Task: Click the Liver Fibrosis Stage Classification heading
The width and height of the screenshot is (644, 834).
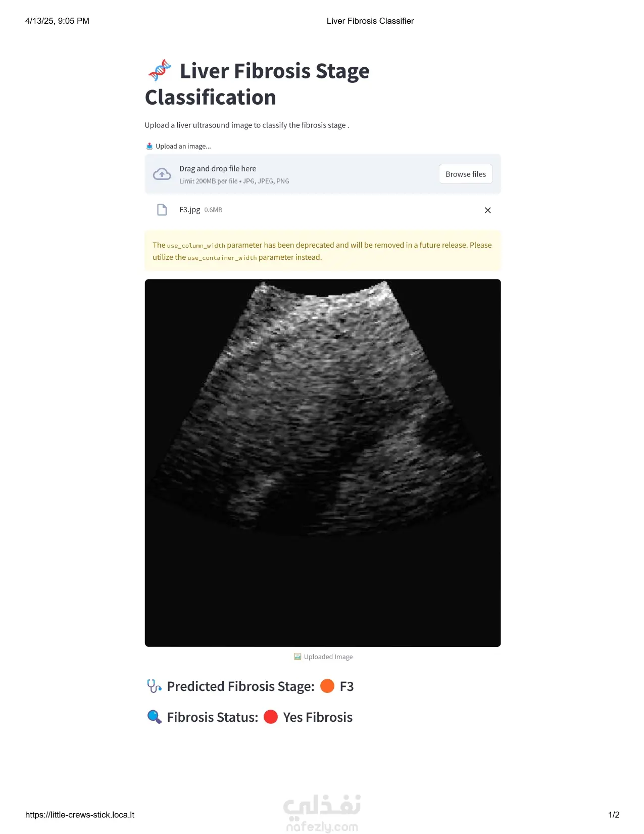Action: 258,84
